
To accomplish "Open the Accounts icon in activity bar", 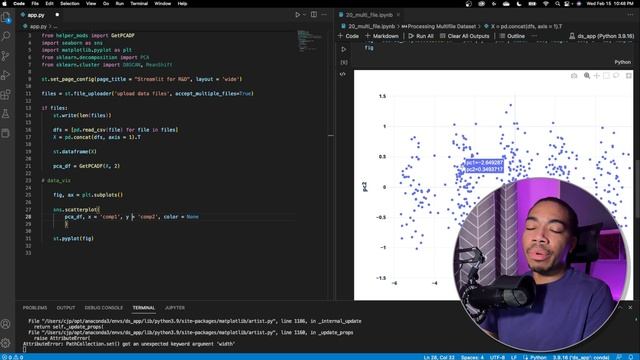I will [x=6, y=324].
